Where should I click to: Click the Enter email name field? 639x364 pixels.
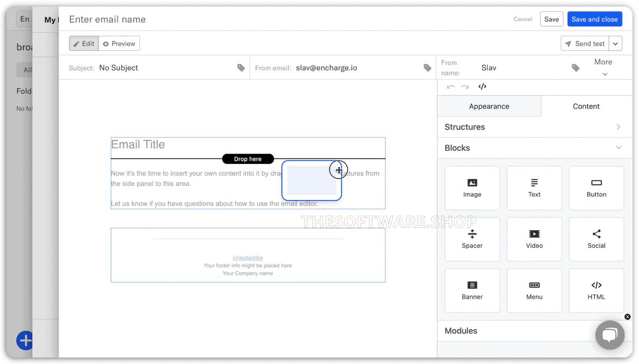107,19
